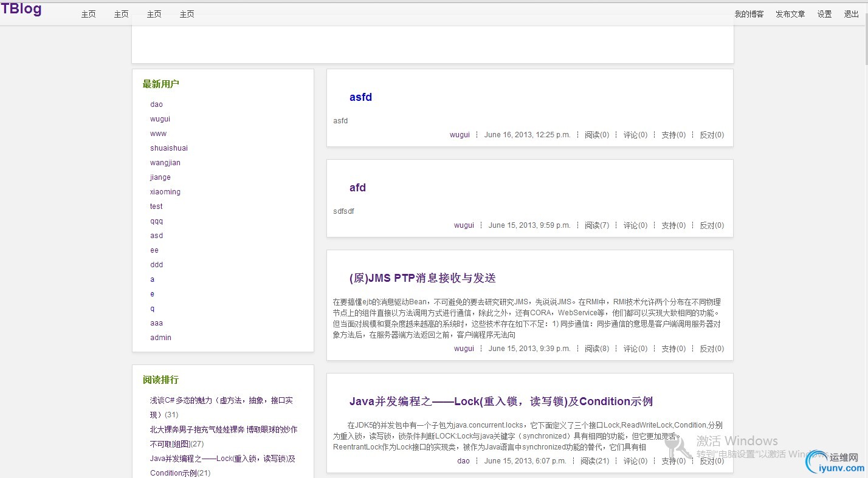Viewport: 868px width, 478px height.
Task: Open user test in the sidebar
Action: pos(156,207)
